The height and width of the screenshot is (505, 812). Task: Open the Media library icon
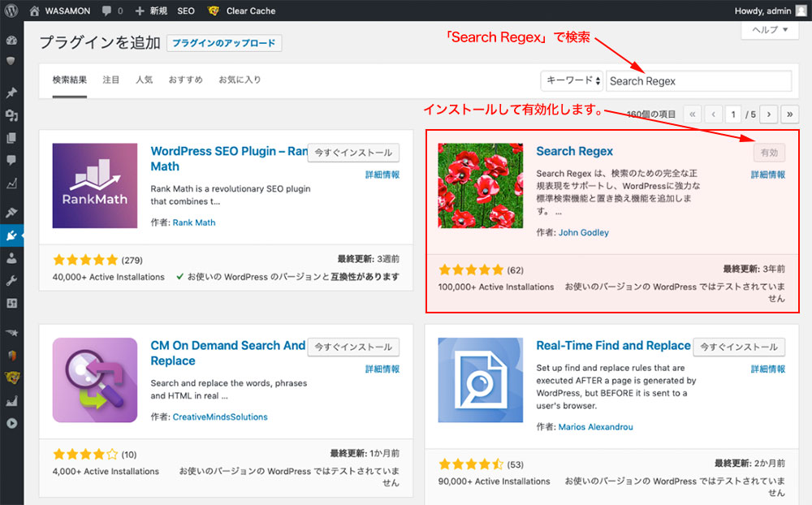(11, 115)
